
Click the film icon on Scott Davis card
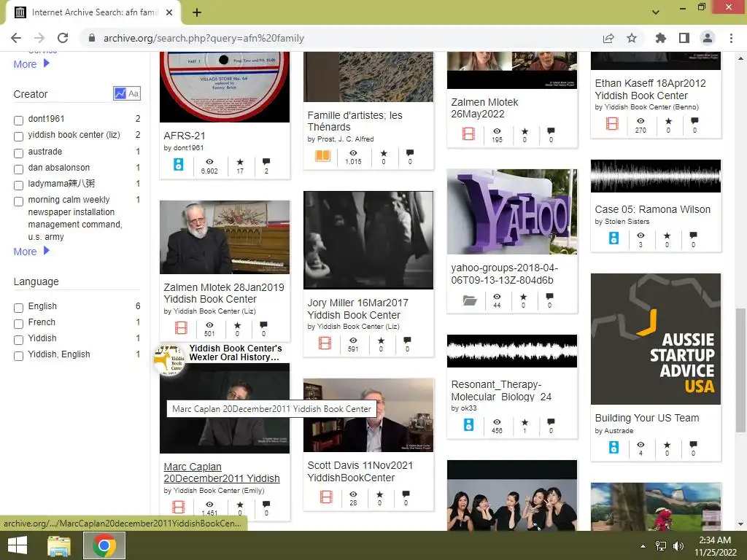pos(326,497)
